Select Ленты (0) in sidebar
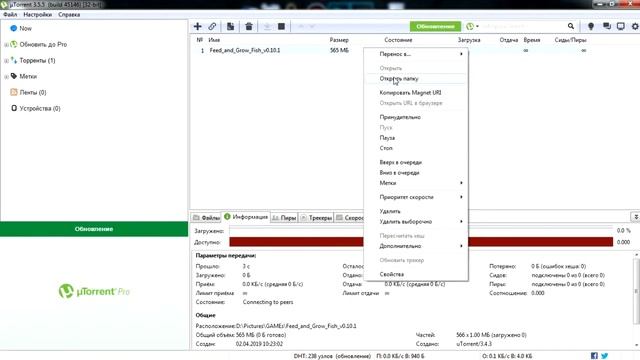The height and width of the screenshot is (360, 640). point(33,92)
